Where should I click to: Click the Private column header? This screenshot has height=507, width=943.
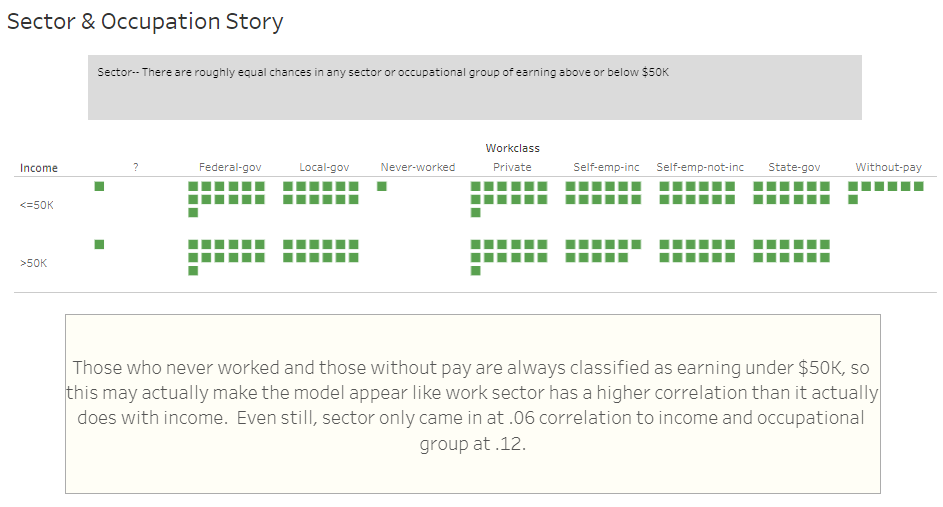pos(512,168)
